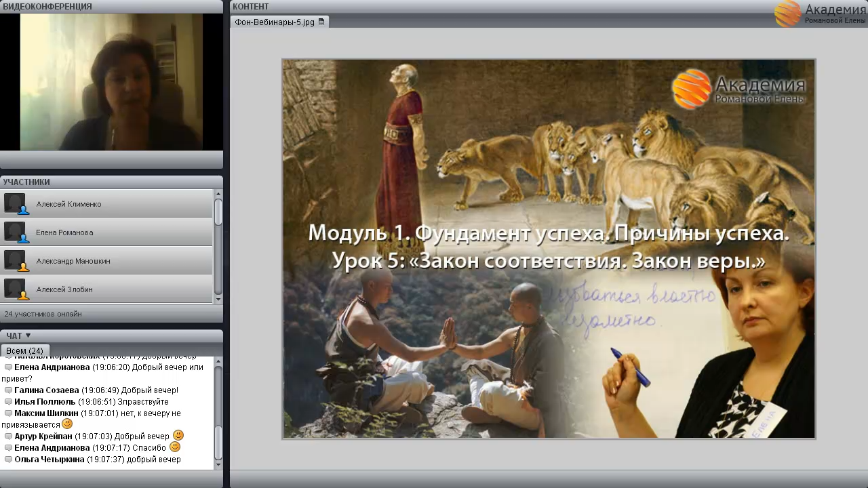Click the document icon on the Фон-Вебинары-5.jpg tab

click(321, 22)
